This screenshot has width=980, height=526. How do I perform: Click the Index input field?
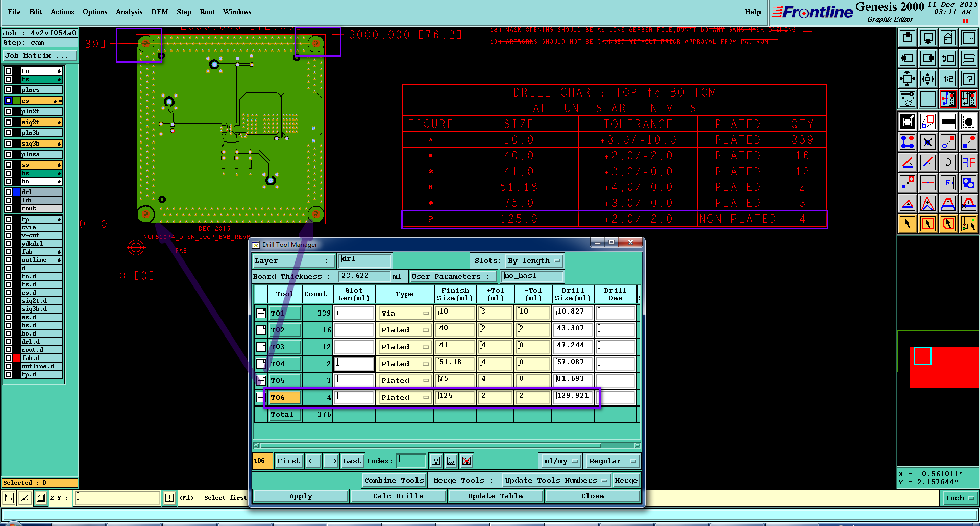pos(411,461)
